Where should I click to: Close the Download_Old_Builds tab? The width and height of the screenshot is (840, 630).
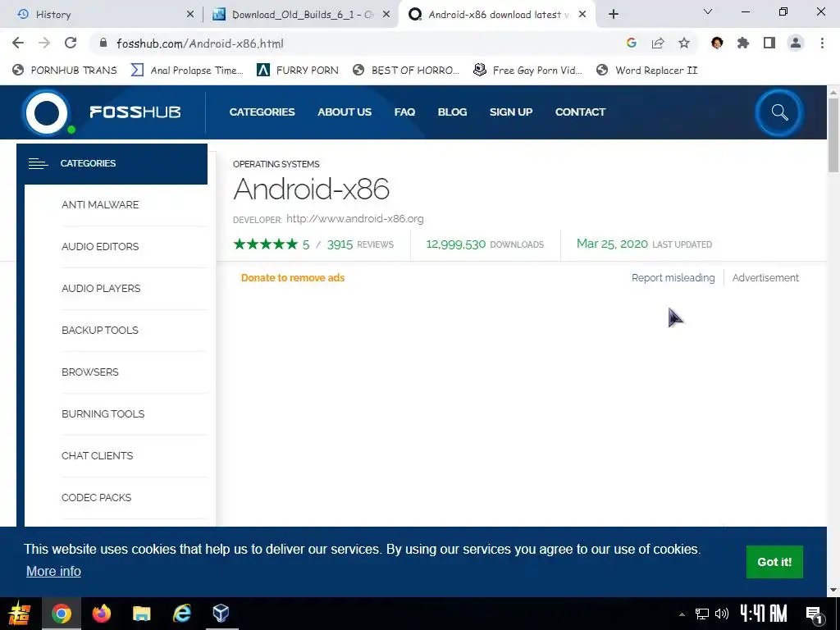pyautogui.click(x=386, y=15)
